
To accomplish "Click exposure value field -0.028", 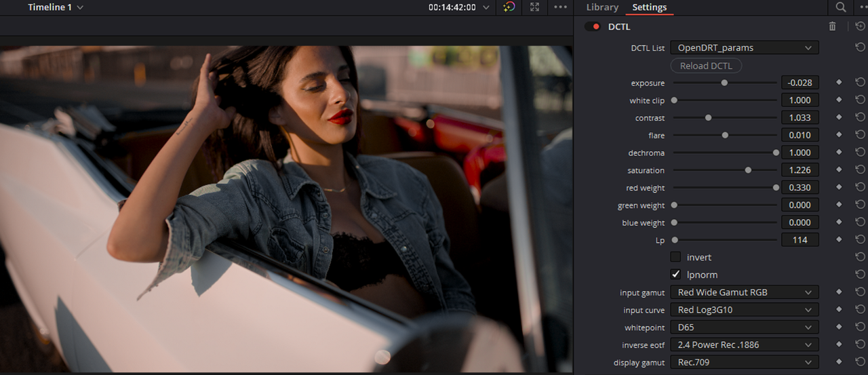I will 800,83.
